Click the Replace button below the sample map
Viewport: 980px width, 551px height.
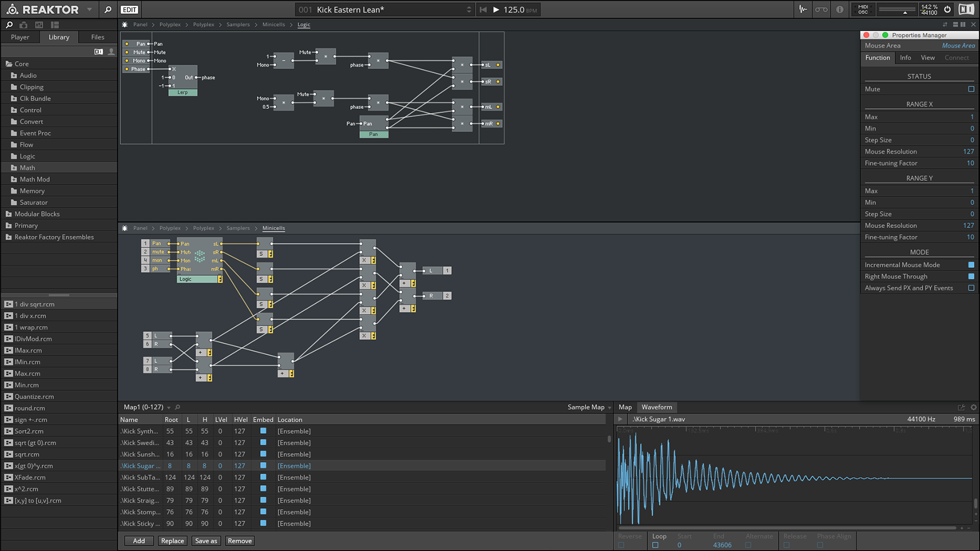(x=172, y=541)
